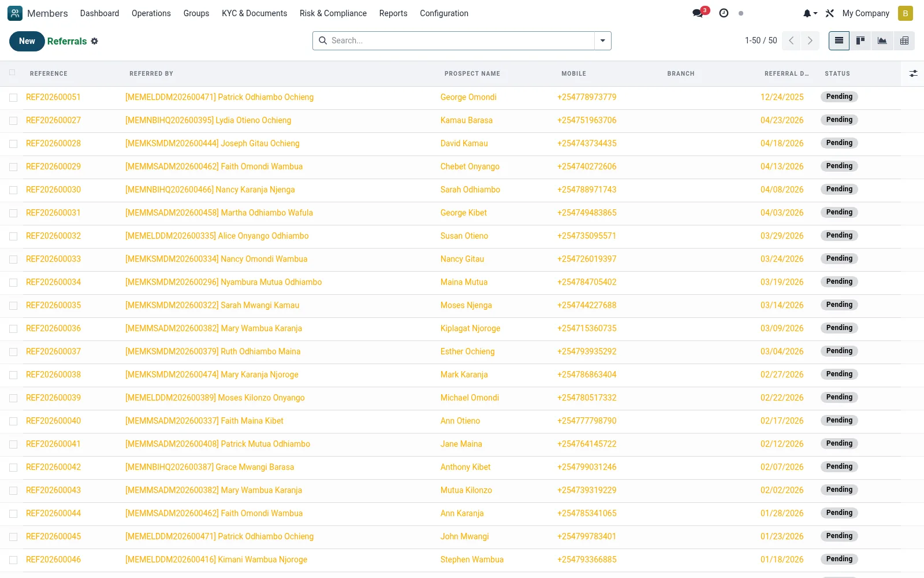Sort by Reference column header
The width and height of the screenshot is (924, 578).
pyautogui.click(x=49, y=73)
